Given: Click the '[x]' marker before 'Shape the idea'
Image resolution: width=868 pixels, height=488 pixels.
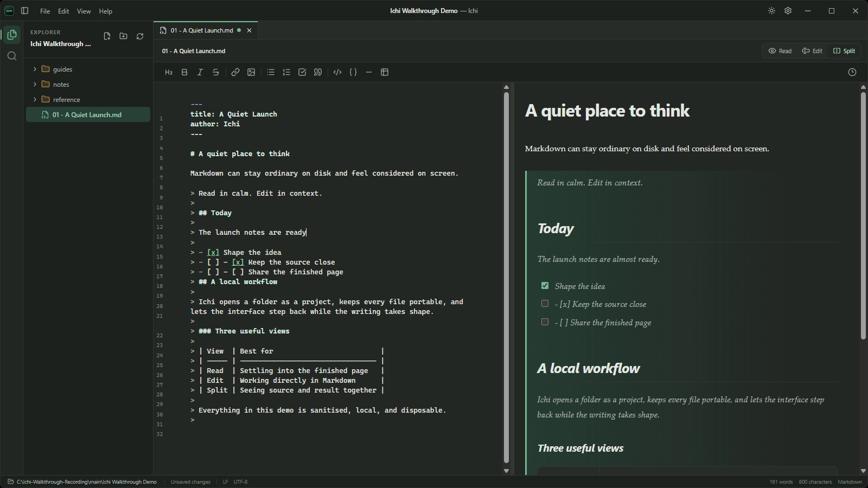Looking at the screenshot, I should coord(213,252).
